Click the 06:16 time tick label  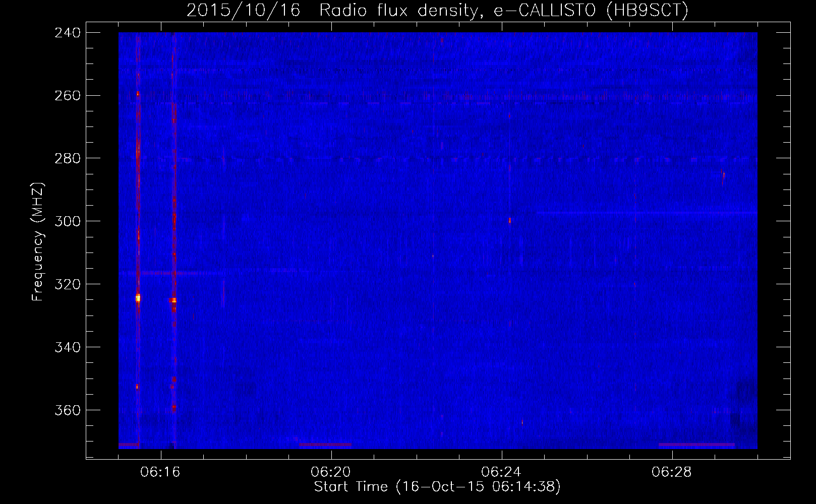[160, 472]
